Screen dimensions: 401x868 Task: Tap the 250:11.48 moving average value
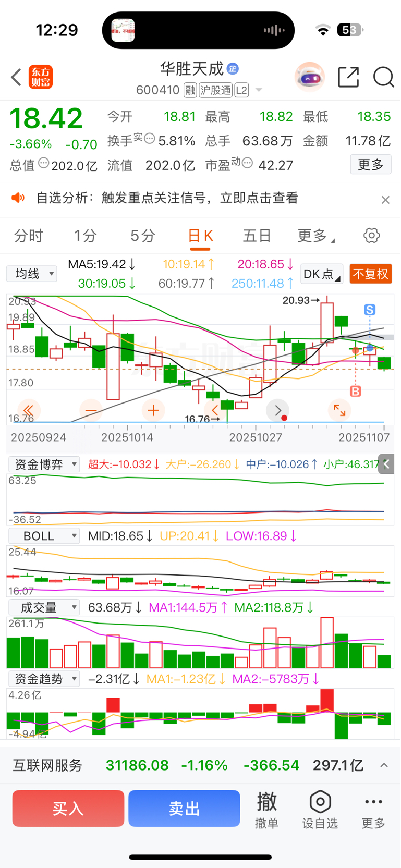[x=262, y=284]
